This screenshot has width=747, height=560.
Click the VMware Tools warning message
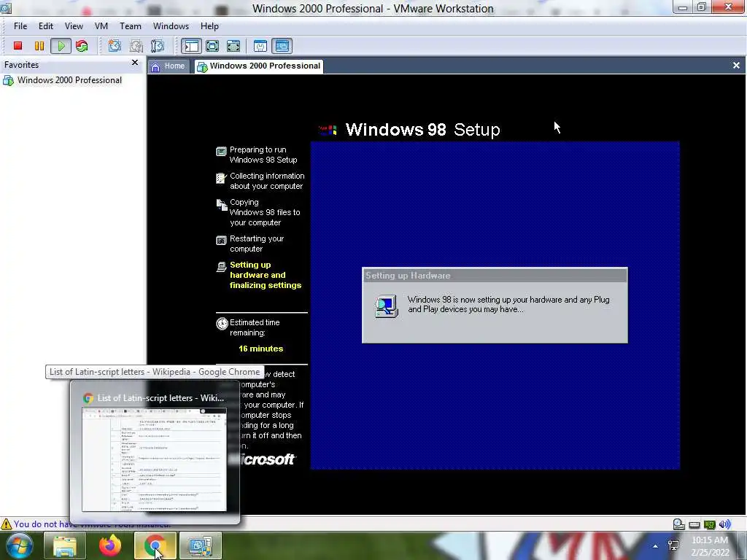91,524
